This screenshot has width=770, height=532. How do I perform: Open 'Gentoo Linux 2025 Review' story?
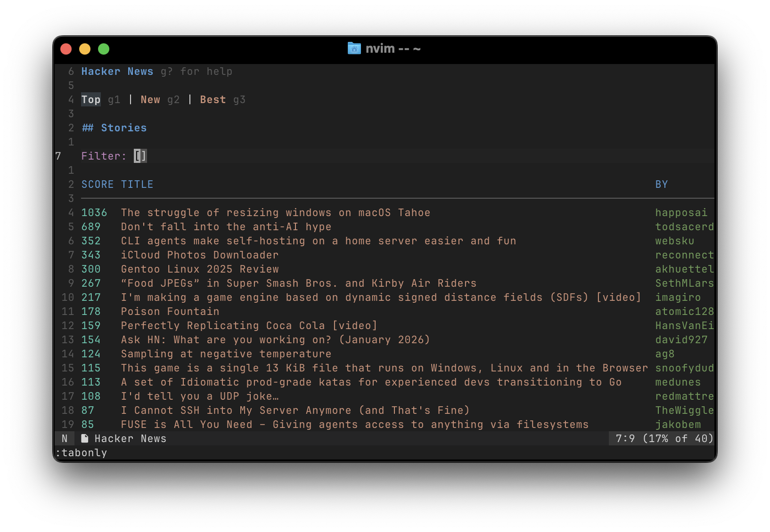coord(200,269)
